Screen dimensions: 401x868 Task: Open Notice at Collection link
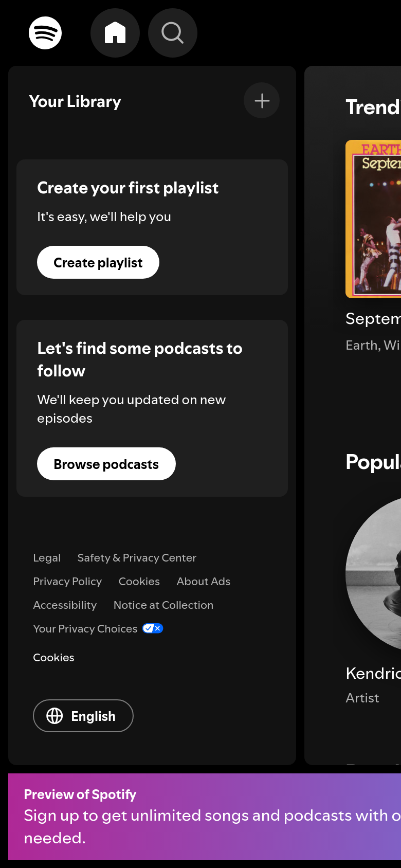point(163,605)
